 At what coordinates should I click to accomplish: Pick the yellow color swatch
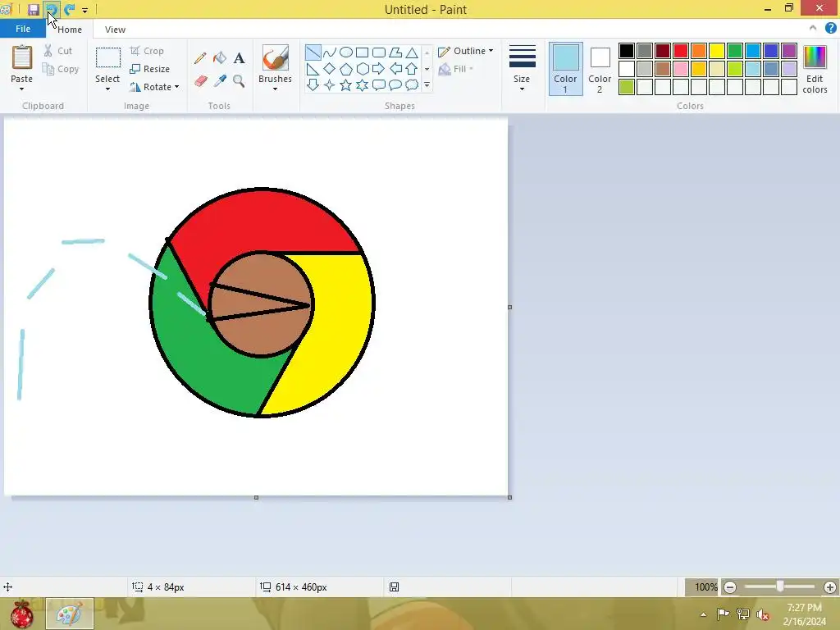tap(717, 51)
